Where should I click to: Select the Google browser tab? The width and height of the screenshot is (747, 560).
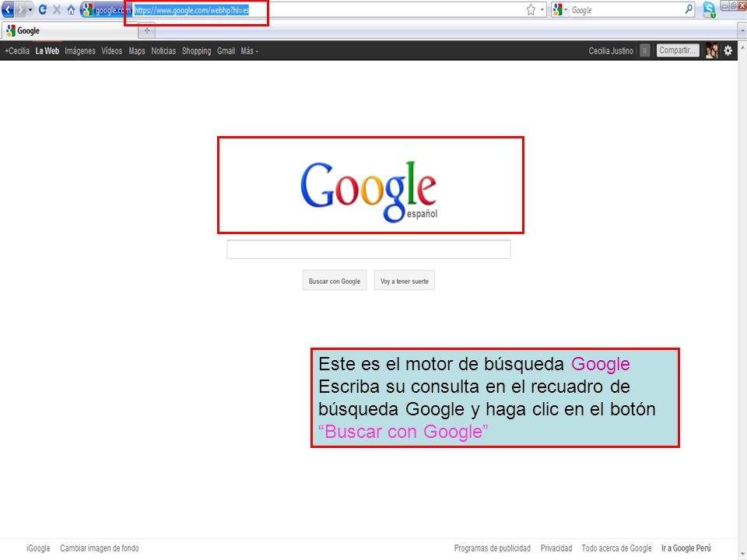69,30
